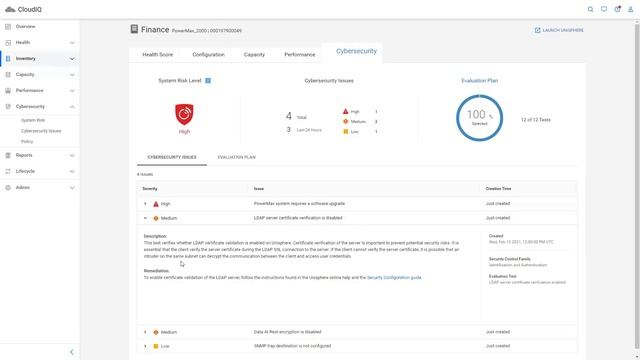Click the Admin sidebar icon

coord(8,188)
